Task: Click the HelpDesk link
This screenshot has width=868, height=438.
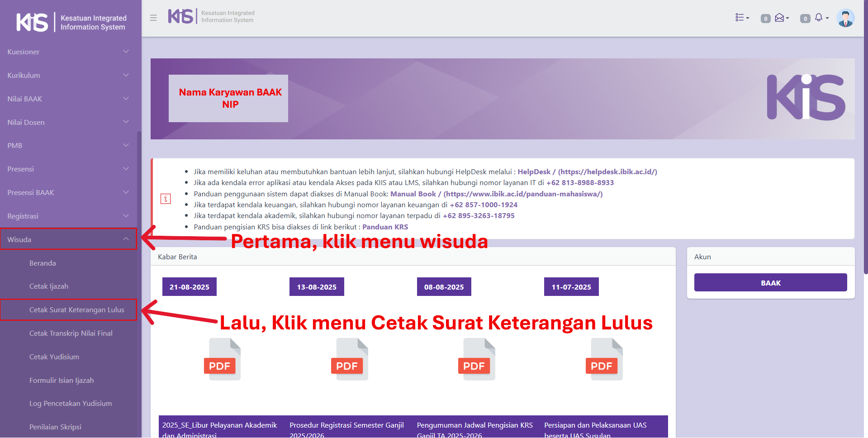Action: pos(534,172)
